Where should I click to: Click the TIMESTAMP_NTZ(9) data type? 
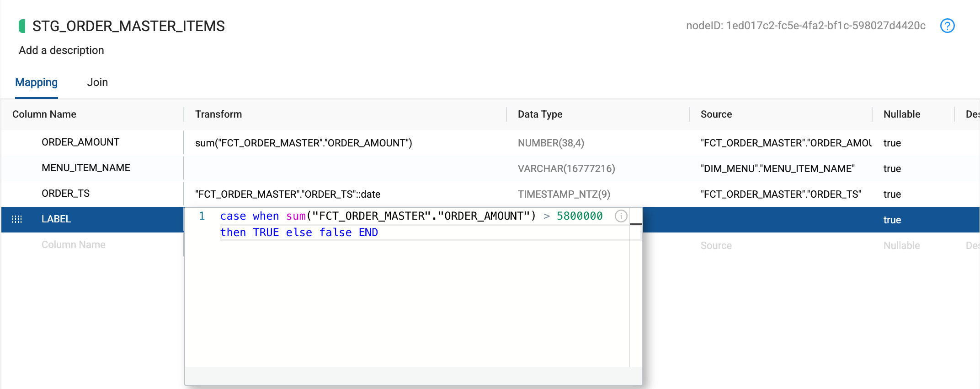coord(564,194)
